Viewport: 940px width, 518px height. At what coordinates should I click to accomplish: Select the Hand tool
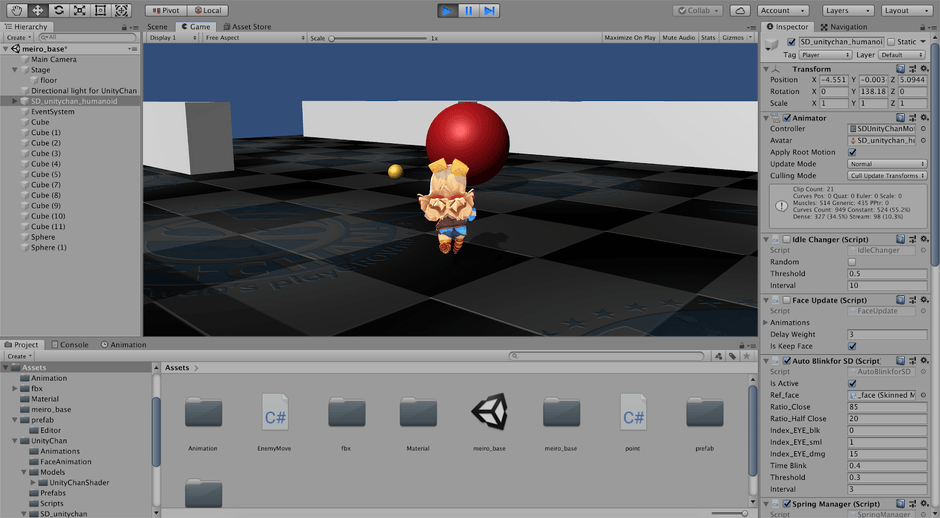point(16,10)
